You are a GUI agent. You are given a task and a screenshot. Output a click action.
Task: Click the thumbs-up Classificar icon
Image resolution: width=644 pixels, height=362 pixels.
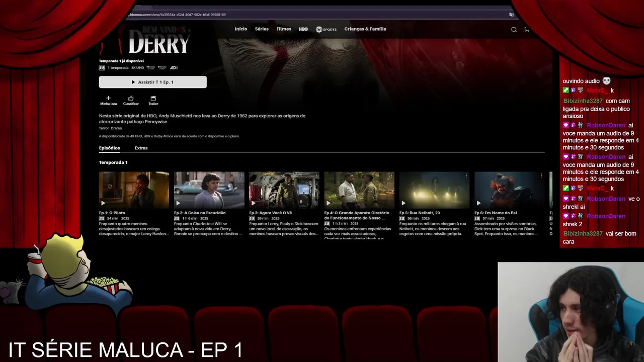point(131,98)
